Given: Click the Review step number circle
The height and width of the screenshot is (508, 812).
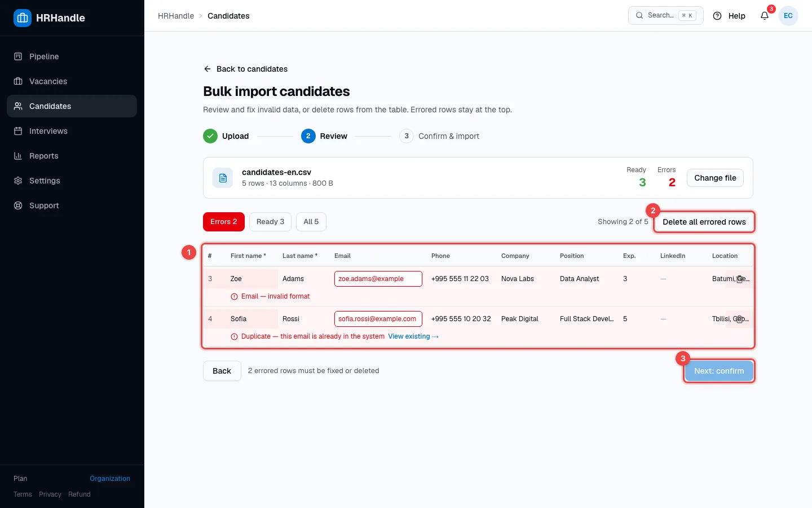Looking at the screenshot, I should point(308,136).
